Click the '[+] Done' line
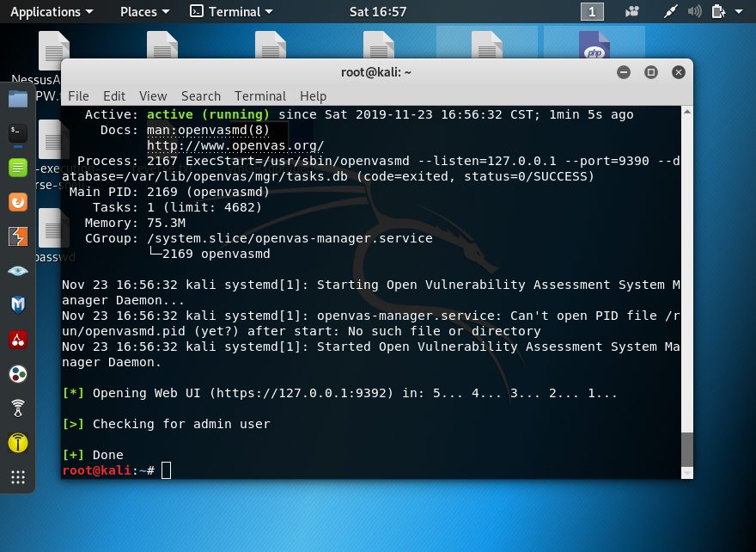This screenshot has width=756, height=552. pos(93,455)
